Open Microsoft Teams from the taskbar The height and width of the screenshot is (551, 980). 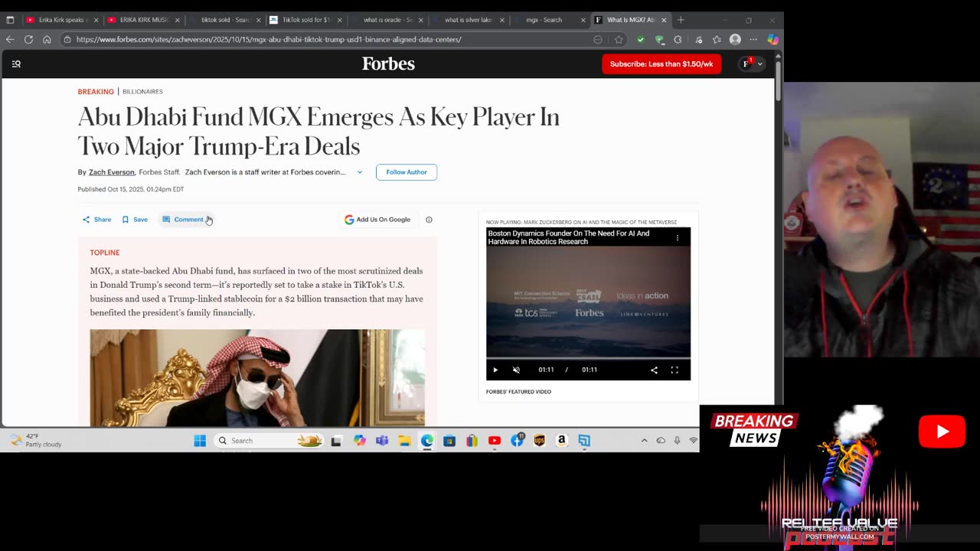coord(382,441)
